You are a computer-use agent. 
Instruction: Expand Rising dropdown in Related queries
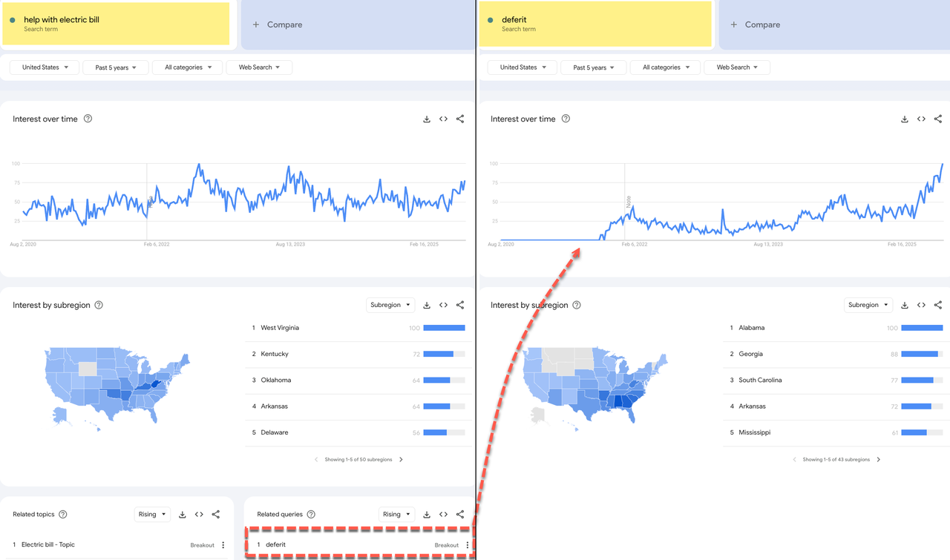pyautogui.click(x=396, y=514)
